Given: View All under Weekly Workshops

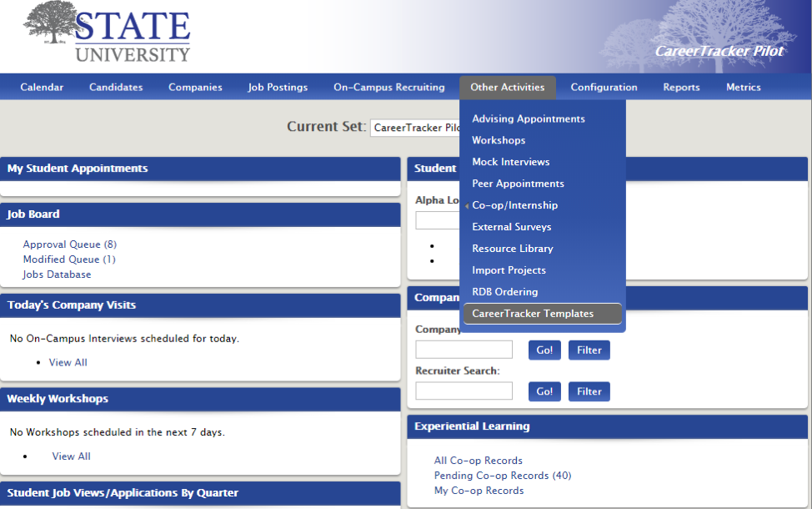Looking at the screenshot, I should [72, 456].
